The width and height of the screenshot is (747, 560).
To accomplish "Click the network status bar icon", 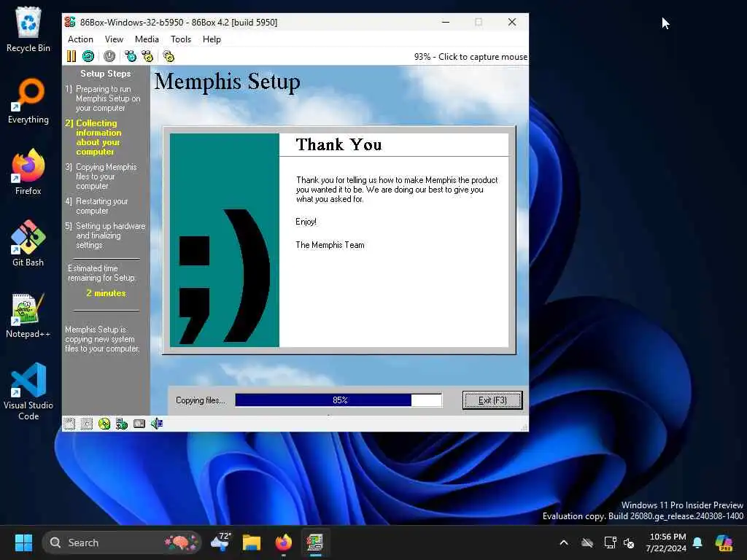I will (122, 424).
